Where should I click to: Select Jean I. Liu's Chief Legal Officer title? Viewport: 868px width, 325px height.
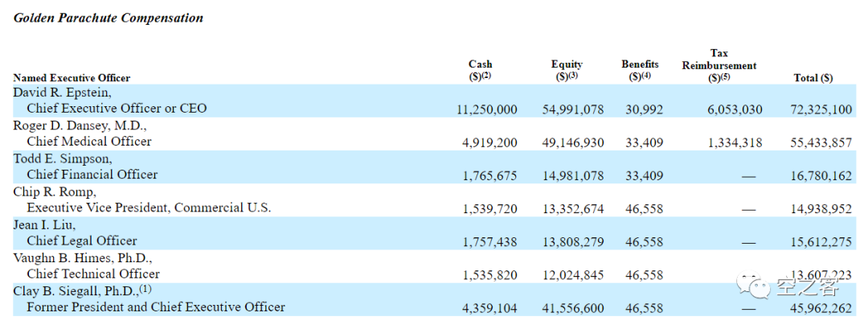click(x=82, y=241)
